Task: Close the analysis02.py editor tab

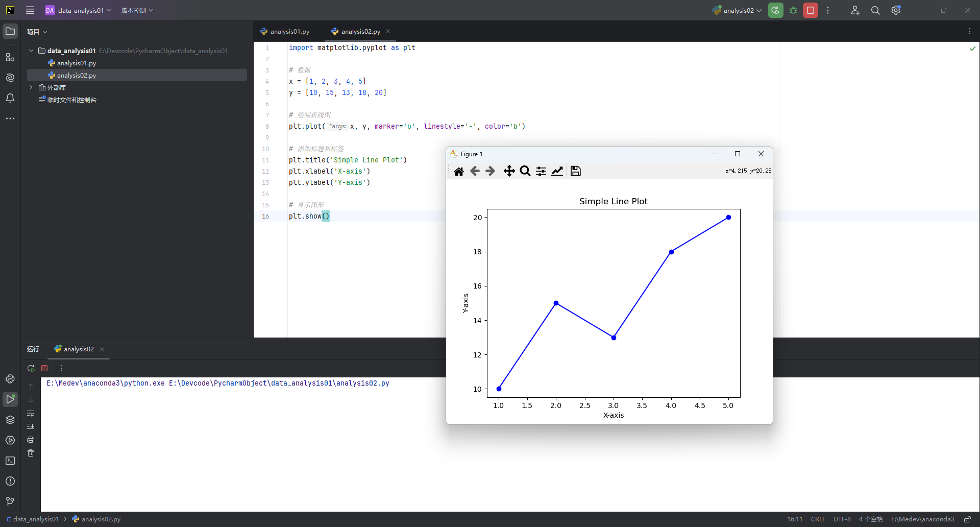Action: coord(388,31)
